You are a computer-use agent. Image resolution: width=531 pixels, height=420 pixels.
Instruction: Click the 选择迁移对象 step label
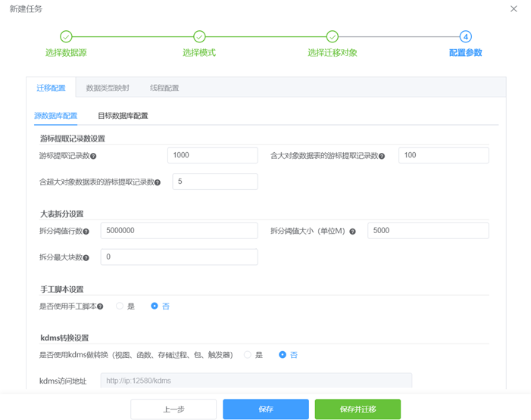pos(333,53)
